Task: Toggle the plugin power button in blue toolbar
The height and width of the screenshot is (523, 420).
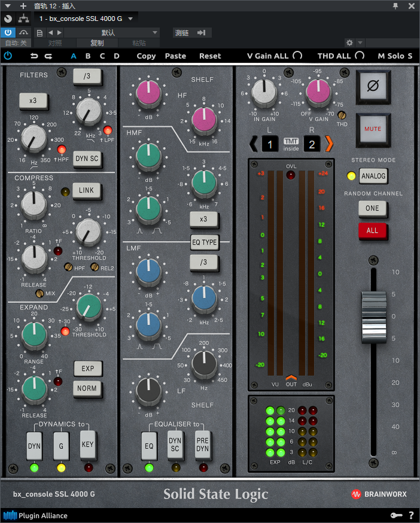Action: (x=8, y=56)
